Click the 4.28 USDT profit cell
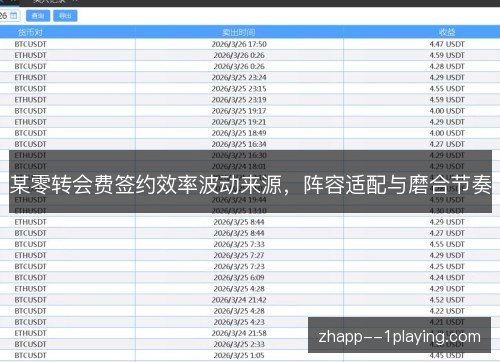Image resolution: width=500 pixels, height=362 pixels. coord(447,66)
